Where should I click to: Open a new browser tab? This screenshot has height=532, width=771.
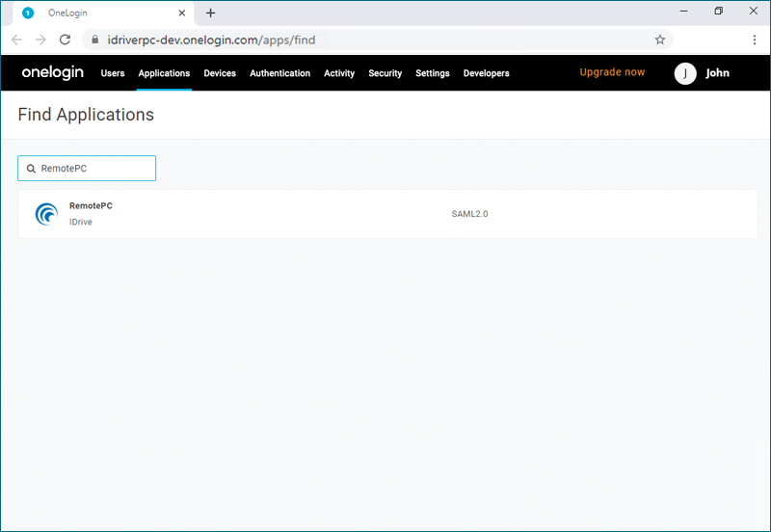(211, 13)
